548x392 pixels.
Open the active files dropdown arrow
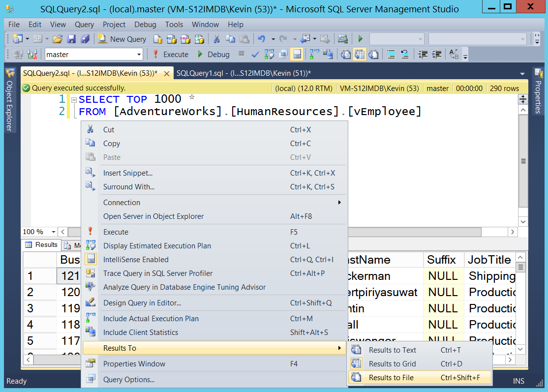[x=522, y=74]
